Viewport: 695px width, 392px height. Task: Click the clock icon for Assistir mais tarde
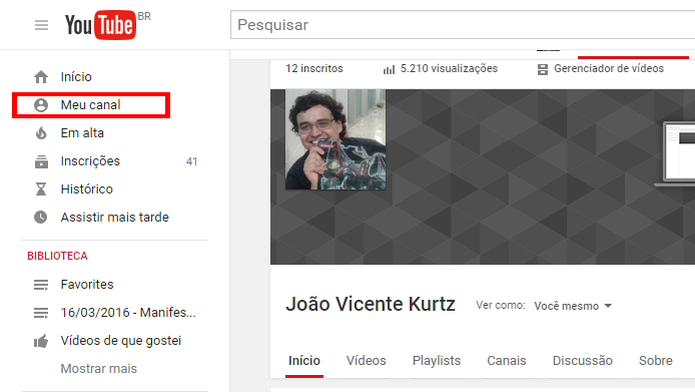[x=41, y=217]
